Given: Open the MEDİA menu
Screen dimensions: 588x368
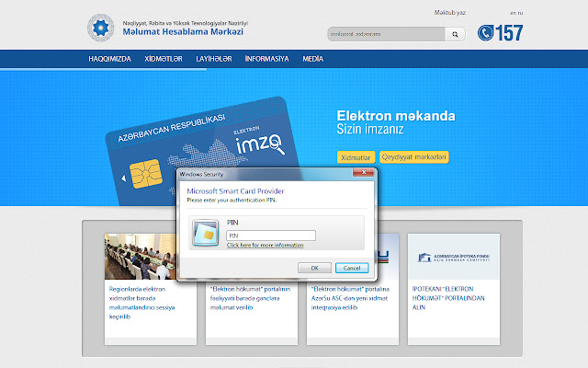Looking at the screenshot, I should tap(312, 59).
